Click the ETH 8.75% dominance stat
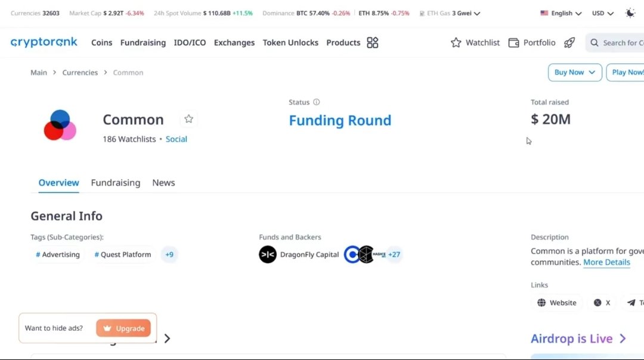The image size is (644, 360). [383, 13]
